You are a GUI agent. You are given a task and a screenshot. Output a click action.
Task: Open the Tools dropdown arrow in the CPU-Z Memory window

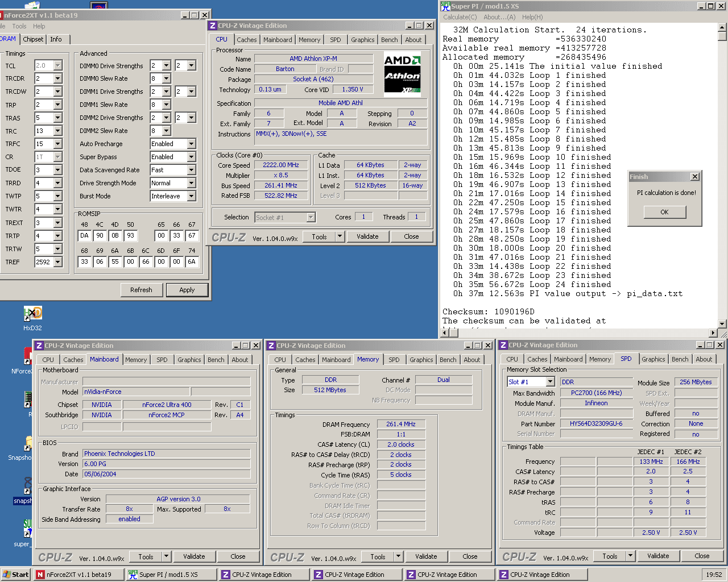(x=399, y=556)
